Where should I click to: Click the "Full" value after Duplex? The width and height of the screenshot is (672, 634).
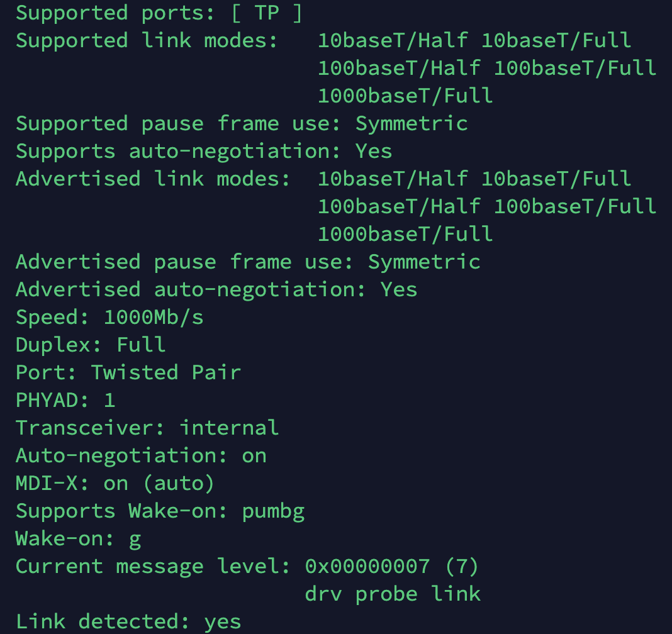click(x=141, y=345)
